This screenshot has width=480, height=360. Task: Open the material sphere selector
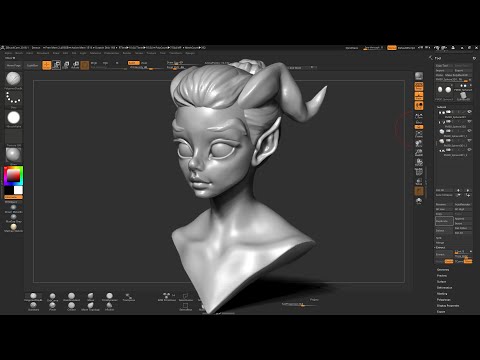[x=13, y=155]
